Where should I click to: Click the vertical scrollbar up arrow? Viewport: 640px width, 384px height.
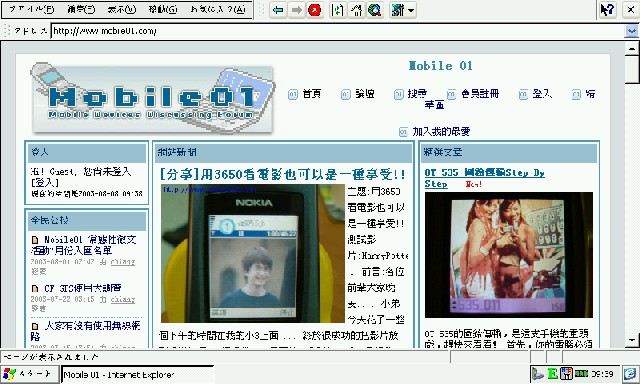click(x=632, y=49)
